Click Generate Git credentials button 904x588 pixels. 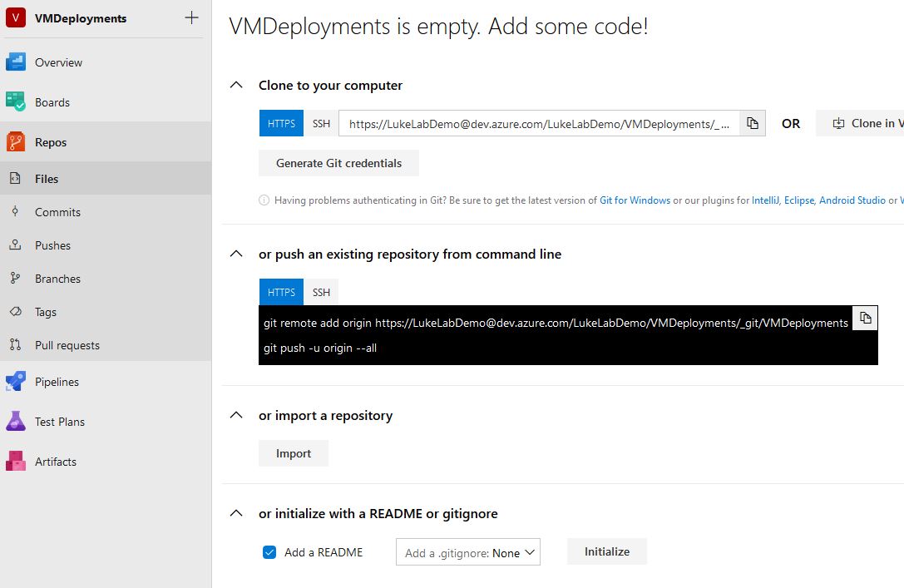[339, 163]
